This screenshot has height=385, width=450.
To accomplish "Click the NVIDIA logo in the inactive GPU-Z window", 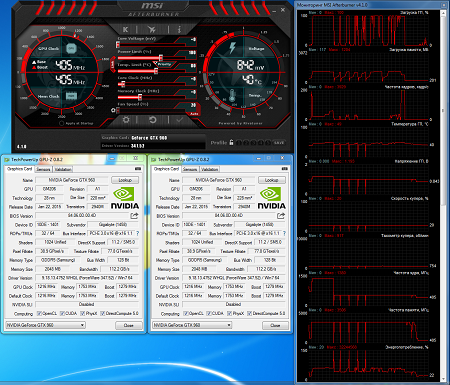I will tap(125, 198).
